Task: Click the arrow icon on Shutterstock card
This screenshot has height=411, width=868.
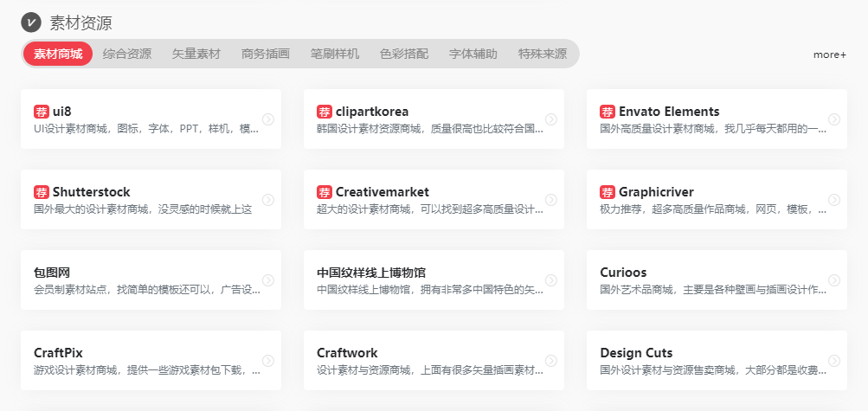Action: (x=268, y=200)
